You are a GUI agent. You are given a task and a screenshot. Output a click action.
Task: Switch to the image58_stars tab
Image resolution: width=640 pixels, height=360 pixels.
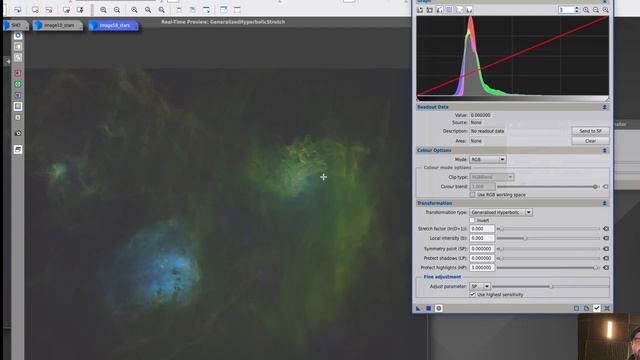click(113, 25)
